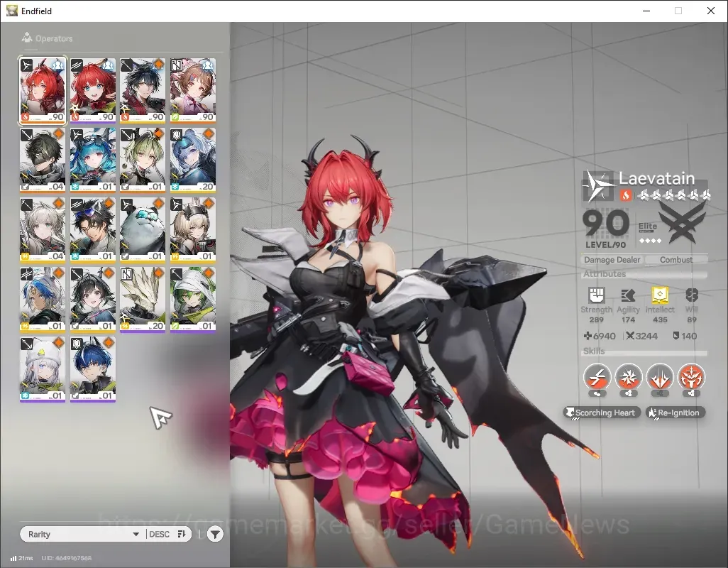The image size is (728, 568).
Task: Click the fire element icon under Laevatain
Action: (x=625, y=195)
